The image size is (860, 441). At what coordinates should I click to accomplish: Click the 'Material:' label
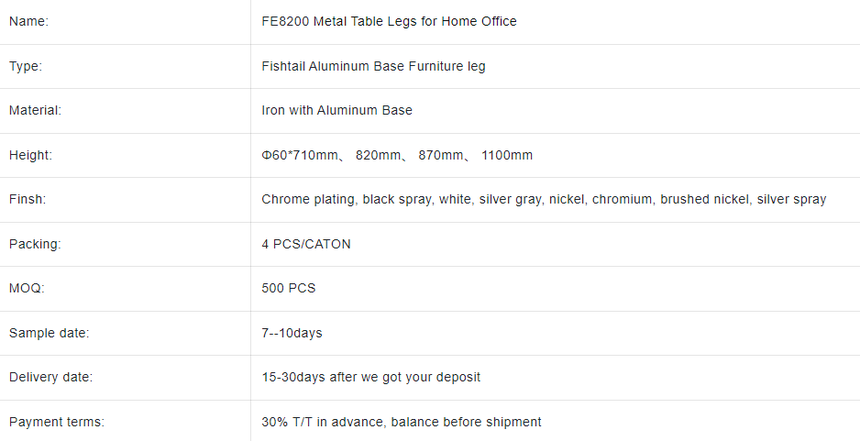[35, 110]
